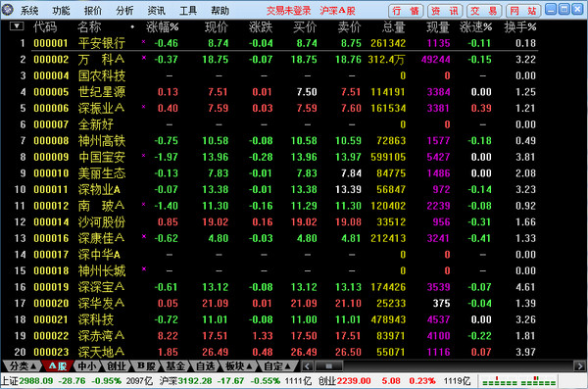Click the horizontal scrollbar left arrow
Viewport: 588px width, 389px height.
(x=308, y=365)
